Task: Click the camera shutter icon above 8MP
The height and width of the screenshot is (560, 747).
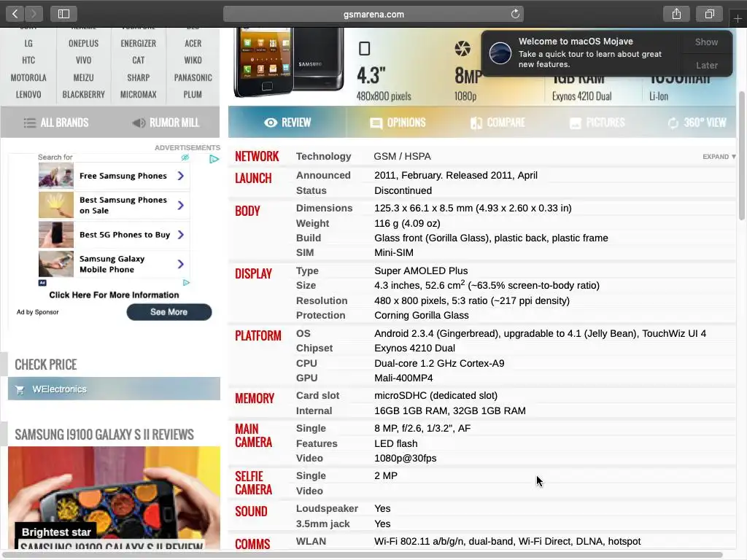Action: point(462,48)
